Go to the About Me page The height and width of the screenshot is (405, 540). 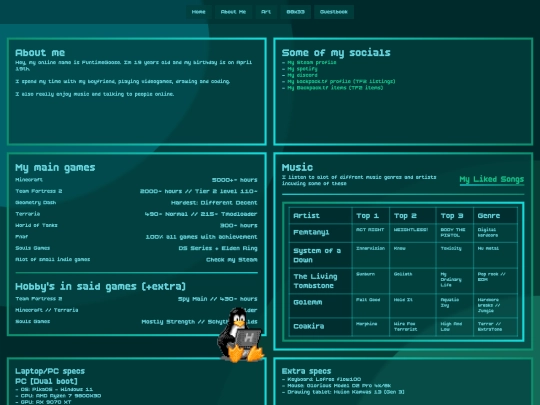point(233,12)
